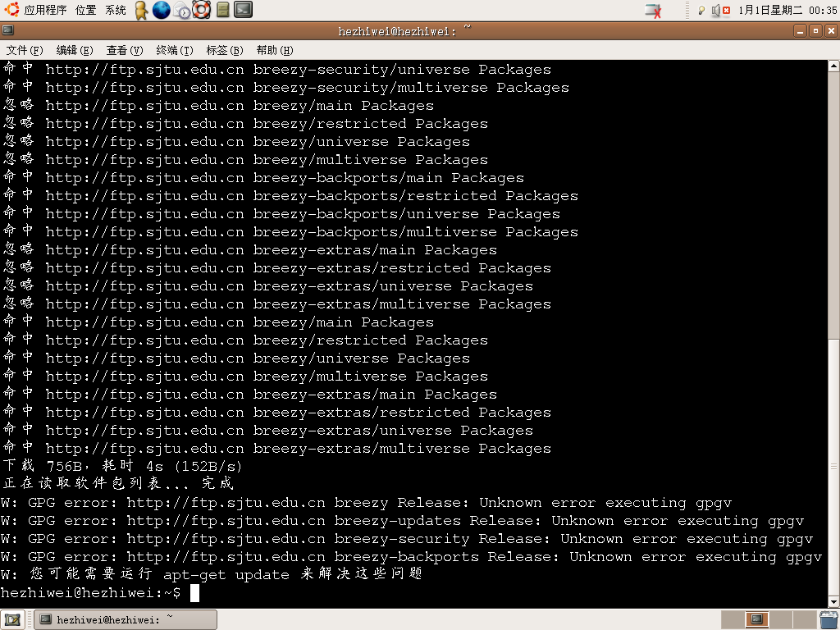Click the window title 'hezhiwei@hezhiwei: ~'
The image size is (840, 630).
pyautogui.click(x=404, y=30)
